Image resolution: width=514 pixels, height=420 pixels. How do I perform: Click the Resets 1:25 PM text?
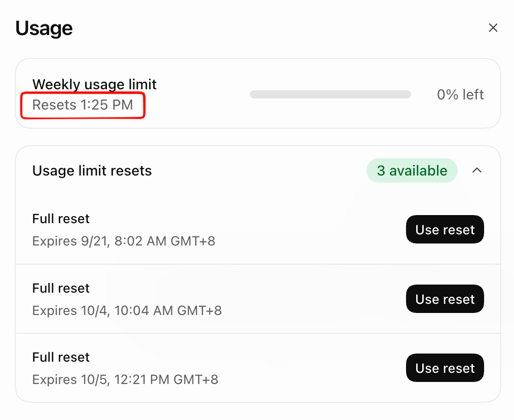83,105
